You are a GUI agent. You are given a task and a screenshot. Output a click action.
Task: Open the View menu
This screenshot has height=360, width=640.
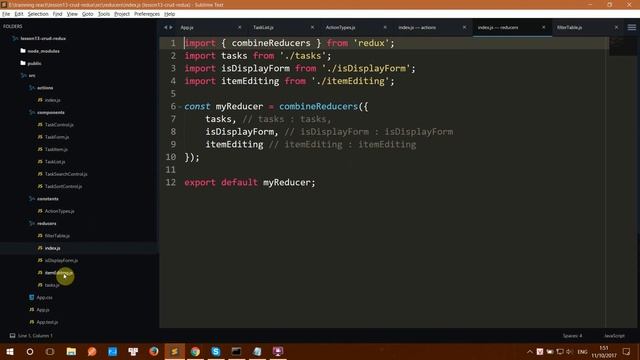click(x=72, y=14)
